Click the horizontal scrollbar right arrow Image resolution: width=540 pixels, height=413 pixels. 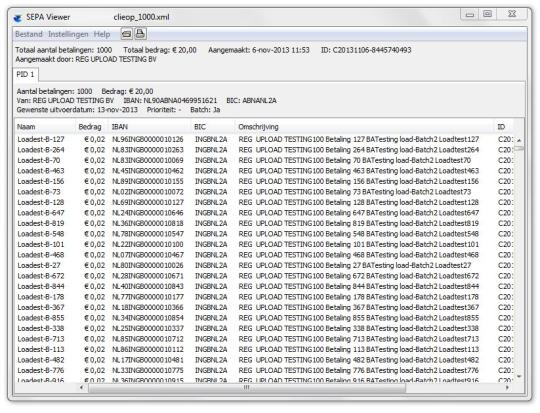tap(507, 388)
